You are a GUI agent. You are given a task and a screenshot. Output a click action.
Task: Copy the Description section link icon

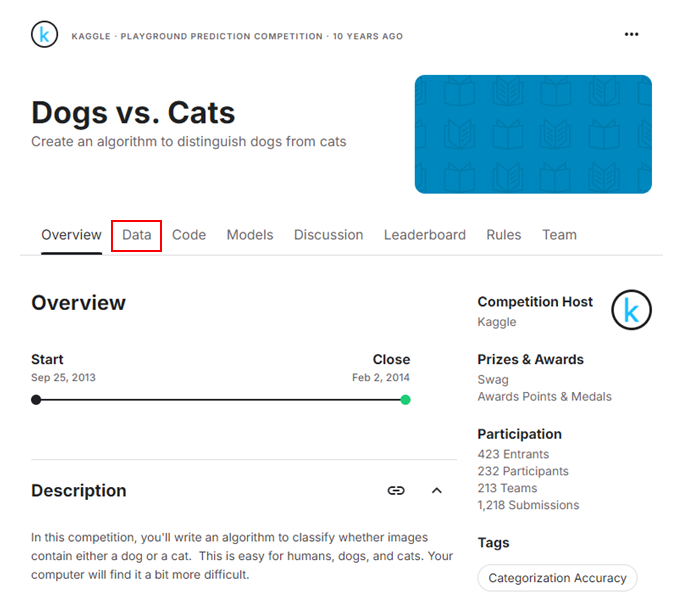click(396, 490)
